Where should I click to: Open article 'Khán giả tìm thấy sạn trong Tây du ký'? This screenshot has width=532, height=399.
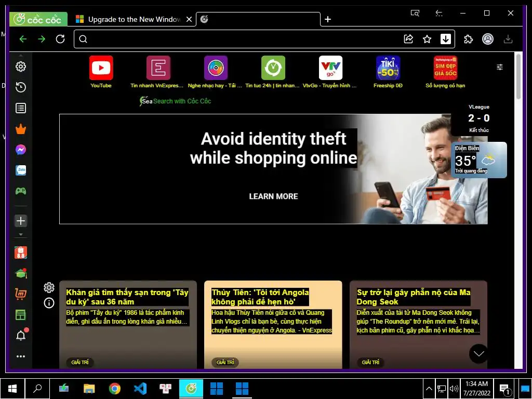tap(127, 297)
